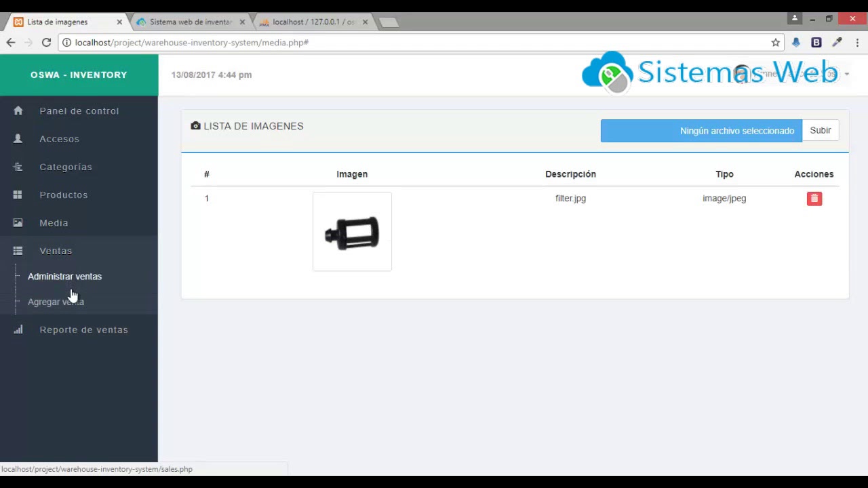This screenshot has height=488, width=868.
Task: Bookmark this page with the star icon
Action: pos(776,42)
